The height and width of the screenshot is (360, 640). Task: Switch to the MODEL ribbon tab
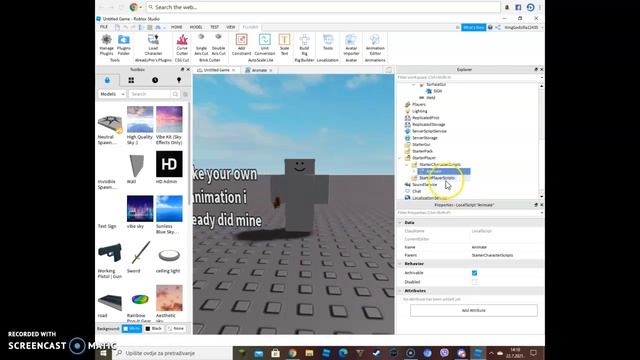[196, 27]
